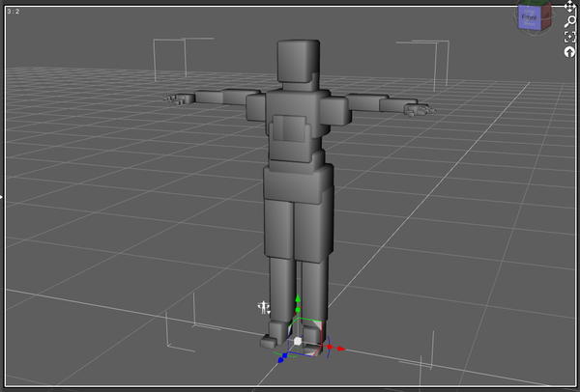Activate the pan view four-arrow icon
This screenshot has height=392, width=580.
[x=570, y=7]
